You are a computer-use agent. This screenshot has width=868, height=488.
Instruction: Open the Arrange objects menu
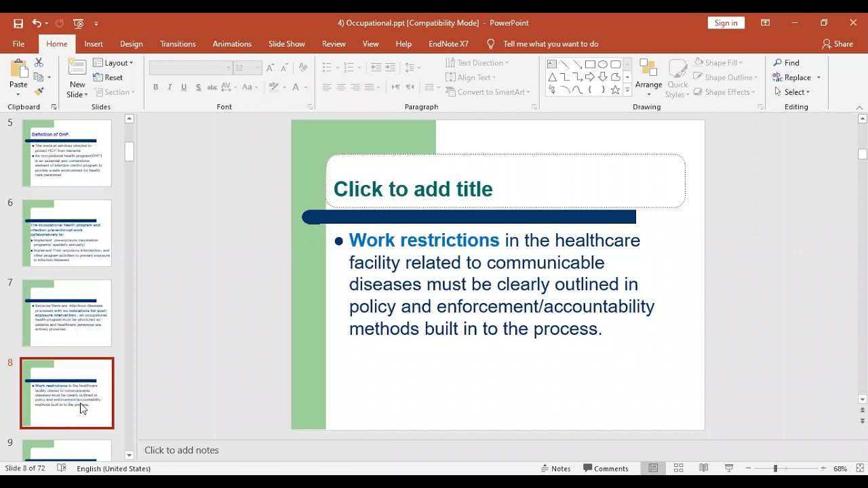pyautogui.click(x=648, y=77)
